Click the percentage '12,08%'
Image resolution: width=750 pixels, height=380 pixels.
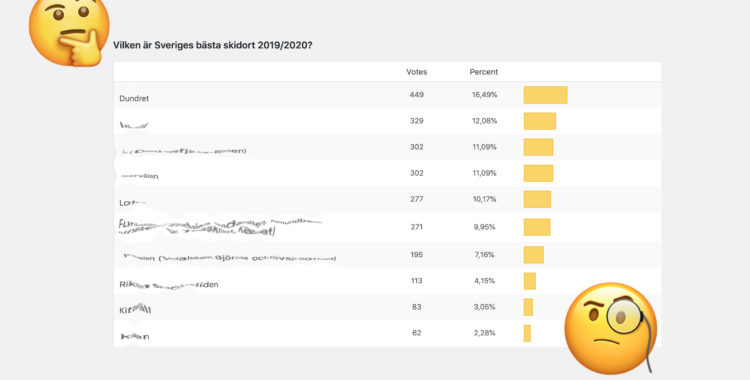[485, 121]
